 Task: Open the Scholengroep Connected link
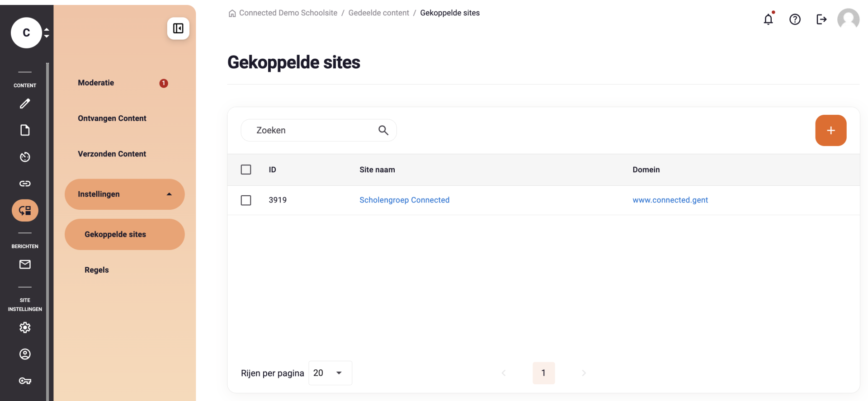[x=404, y=200]
